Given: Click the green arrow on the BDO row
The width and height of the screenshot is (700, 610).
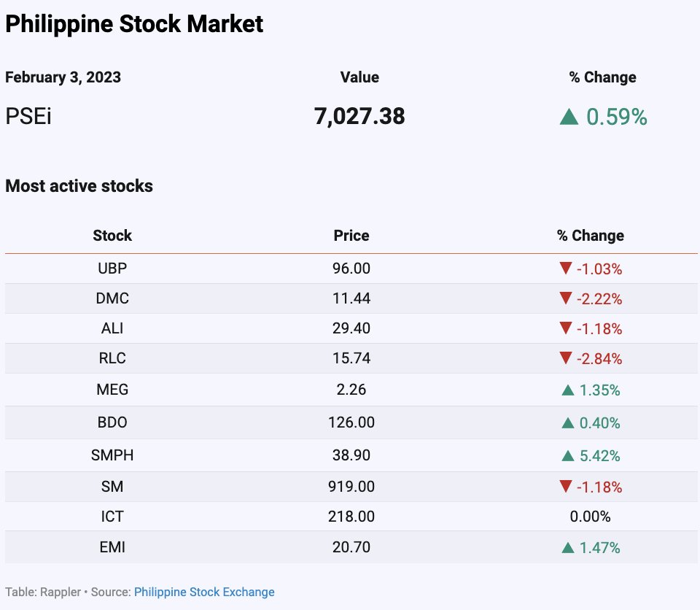Looking at the screenshot, I should [567, 422].
